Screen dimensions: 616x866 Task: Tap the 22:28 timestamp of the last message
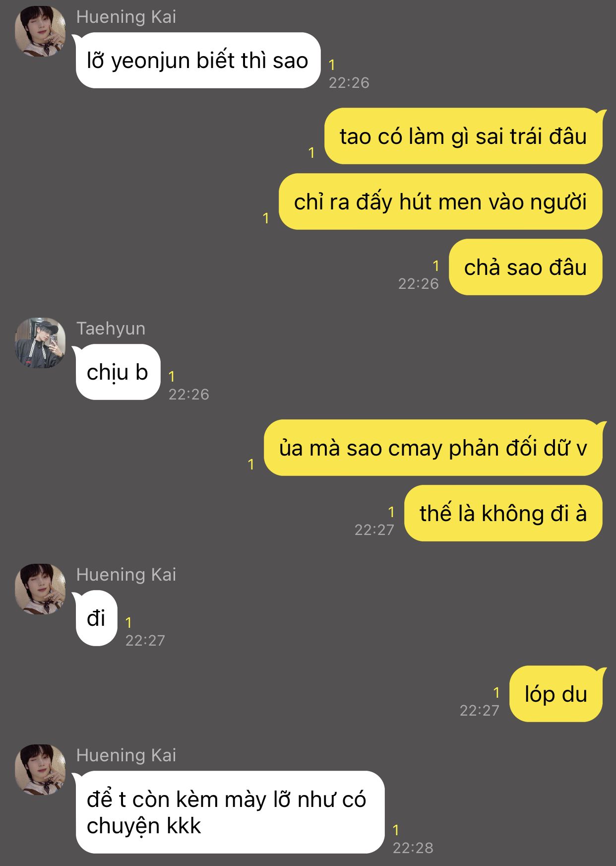[413, 848]
